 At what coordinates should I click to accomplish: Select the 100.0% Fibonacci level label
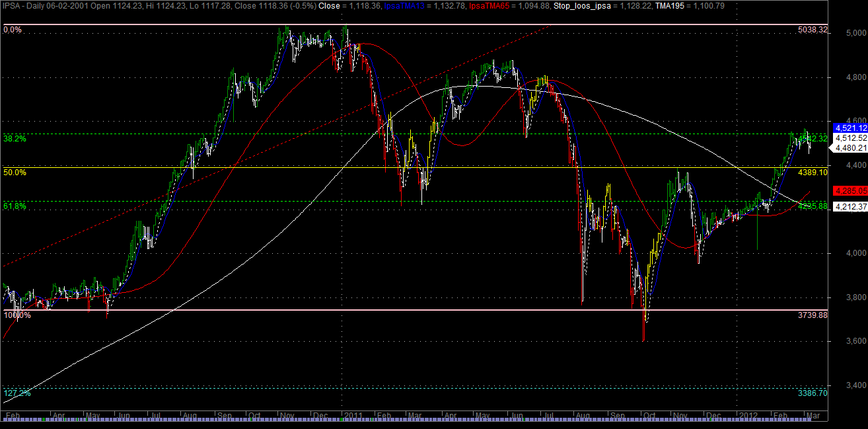click(17, 315)
